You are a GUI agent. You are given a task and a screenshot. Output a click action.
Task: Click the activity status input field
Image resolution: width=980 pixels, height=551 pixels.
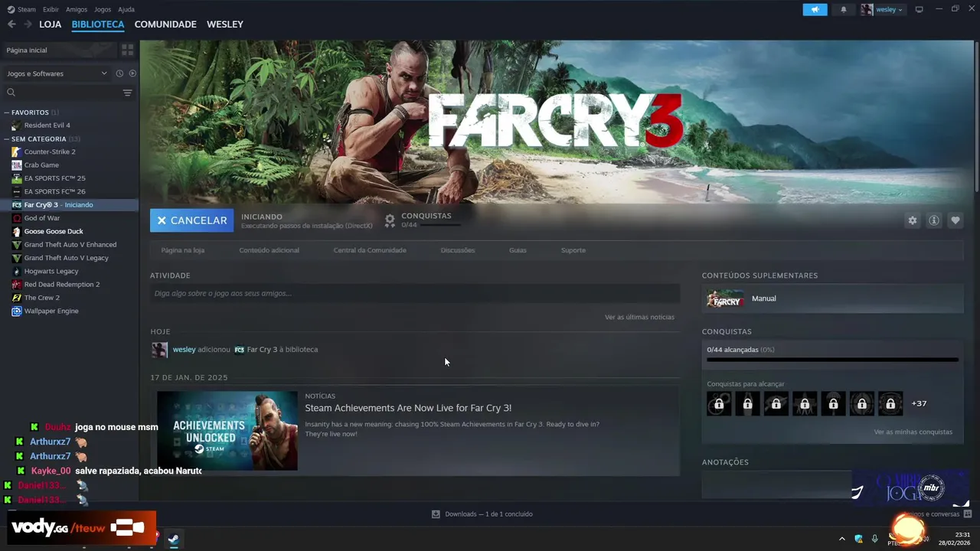(x=415, y=293)
